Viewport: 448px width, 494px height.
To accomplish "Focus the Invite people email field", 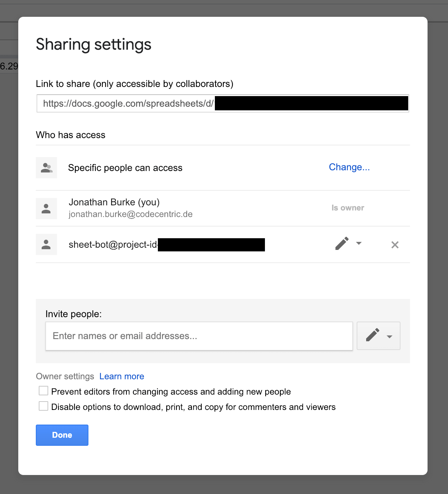I will (199, 336).
